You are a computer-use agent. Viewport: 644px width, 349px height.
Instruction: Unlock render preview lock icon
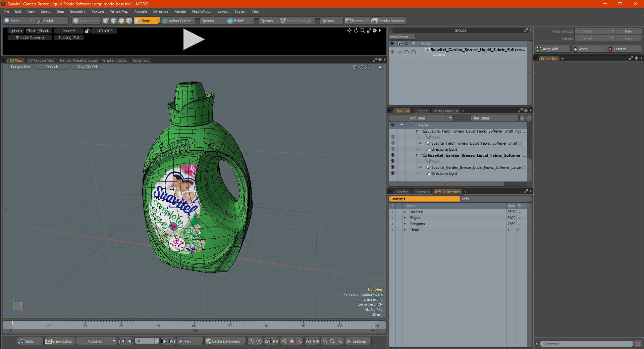87,31
